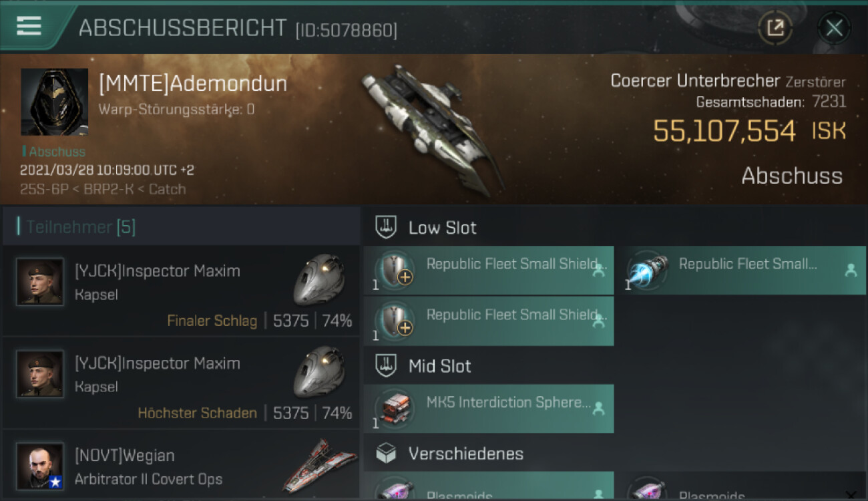Open Inspector Maxim's portrait in Finaler Schlag row
This screenshot has width=868, height=501.
pyautogui.click(x=40, y=282)
